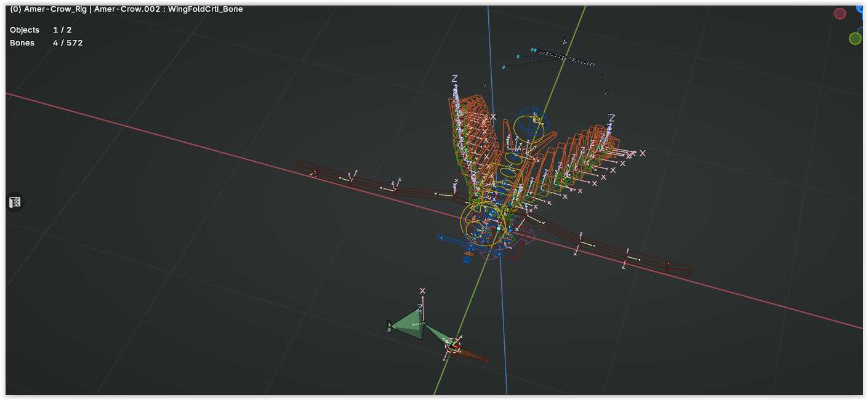The width and height of the screenshot is (868, 400).
Task: Click the left orange feather bone cluster
Action: tap(471, 135)
